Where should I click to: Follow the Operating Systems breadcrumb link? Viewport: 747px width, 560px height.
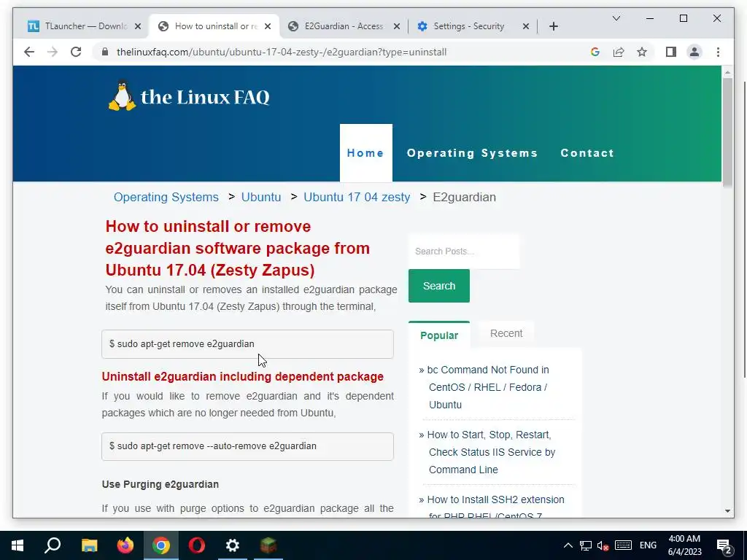point(166,197)
